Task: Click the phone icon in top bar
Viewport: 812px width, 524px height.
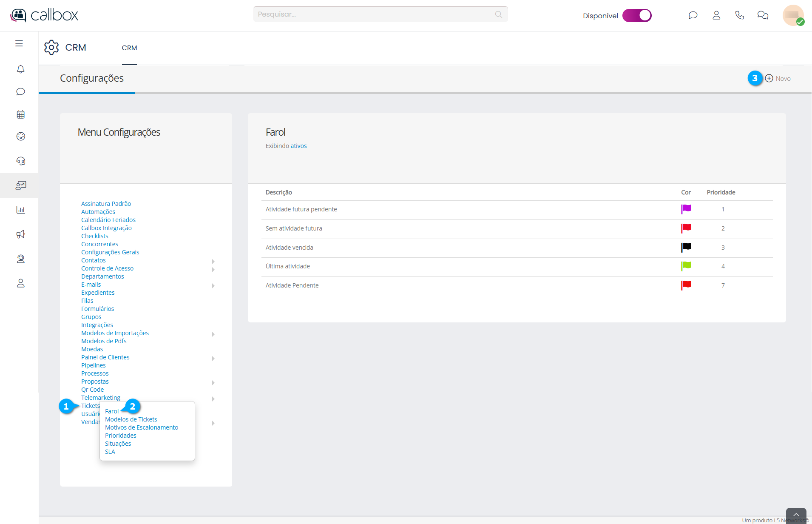Action: [739, 15]
